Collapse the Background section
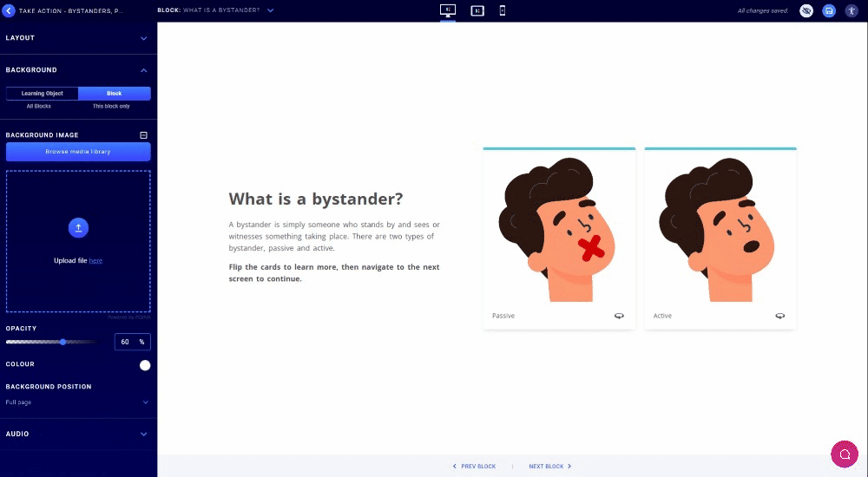The width and height of the screenshot is (868, 477). pos(143,70)
